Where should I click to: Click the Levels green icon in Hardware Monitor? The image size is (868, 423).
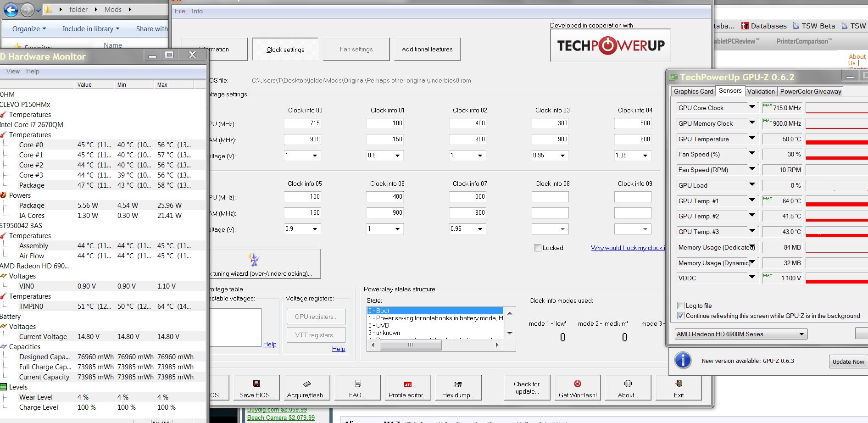coord(4,387)
